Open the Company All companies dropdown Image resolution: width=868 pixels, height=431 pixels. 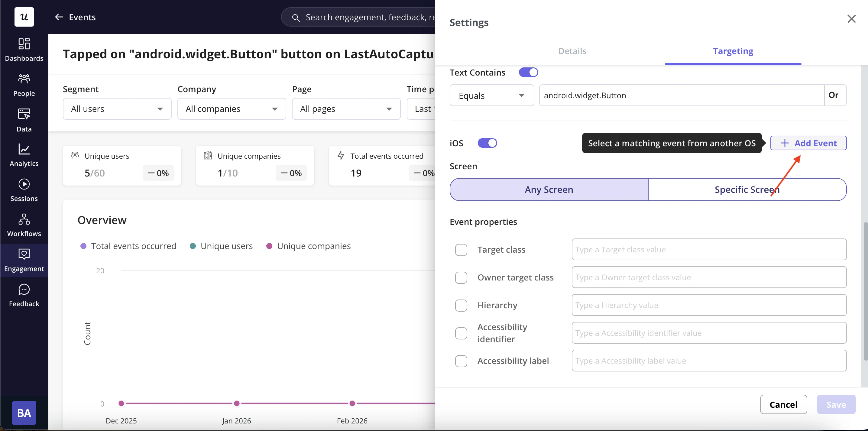[232, 109]
